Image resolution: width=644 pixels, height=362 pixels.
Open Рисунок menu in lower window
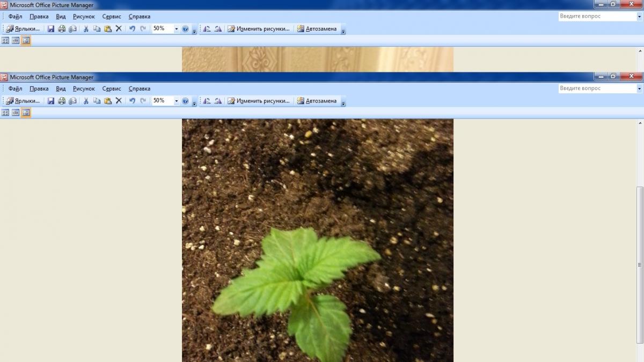84,88
